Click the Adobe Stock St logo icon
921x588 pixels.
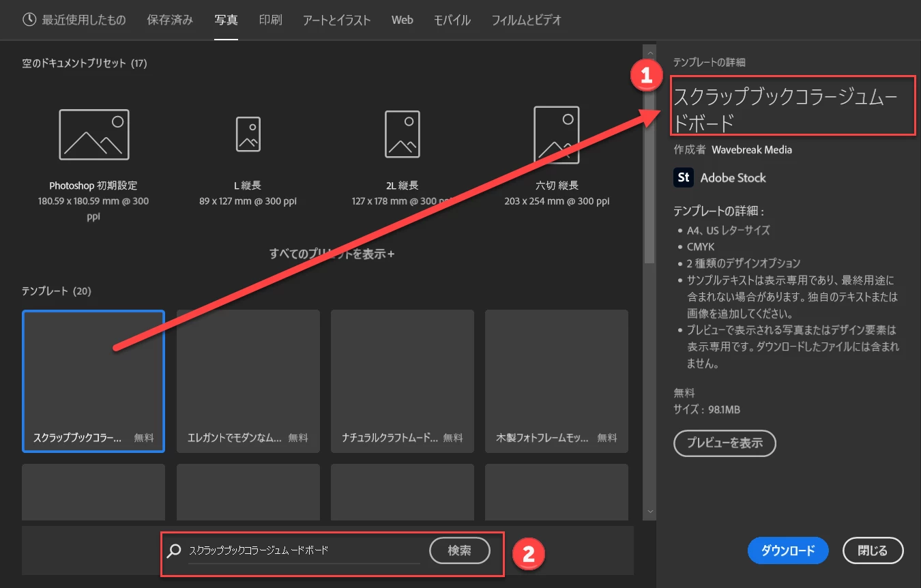point(683,177)
